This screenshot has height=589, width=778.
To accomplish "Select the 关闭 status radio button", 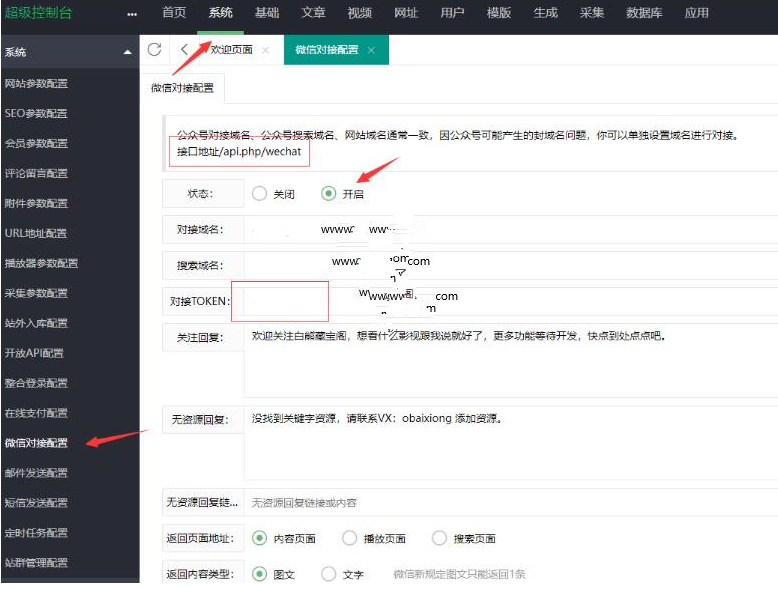I will 259,193.
